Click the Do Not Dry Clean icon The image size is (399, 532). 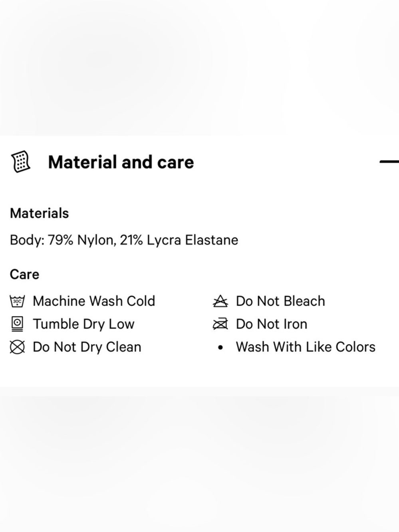click(x=17, y=347)
